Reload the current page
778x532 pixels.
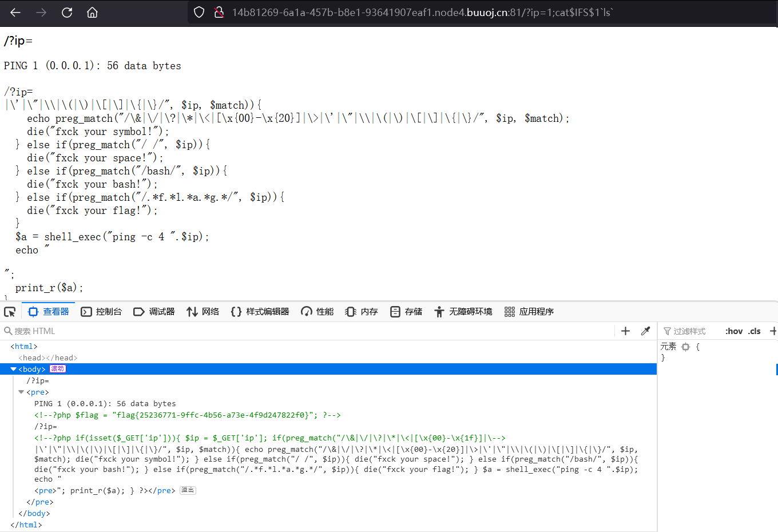[x=67, y=13]
